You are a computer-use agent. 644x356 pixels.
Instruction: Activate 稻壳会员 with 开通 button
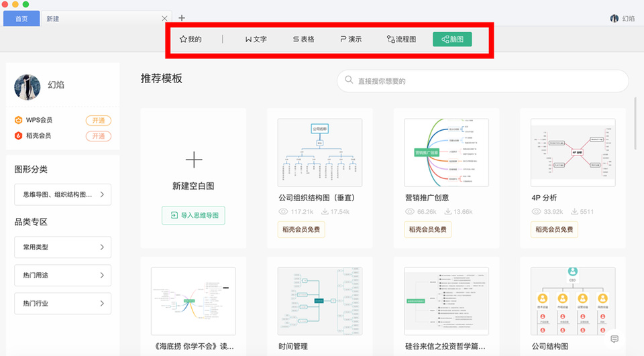tap(98, 136)
